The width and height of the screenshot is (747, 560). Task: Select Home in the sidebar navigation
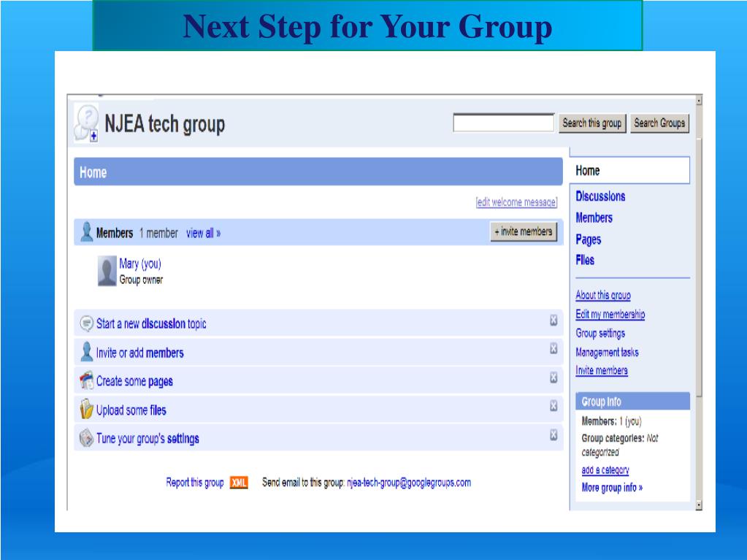click(x=630, y=170)
